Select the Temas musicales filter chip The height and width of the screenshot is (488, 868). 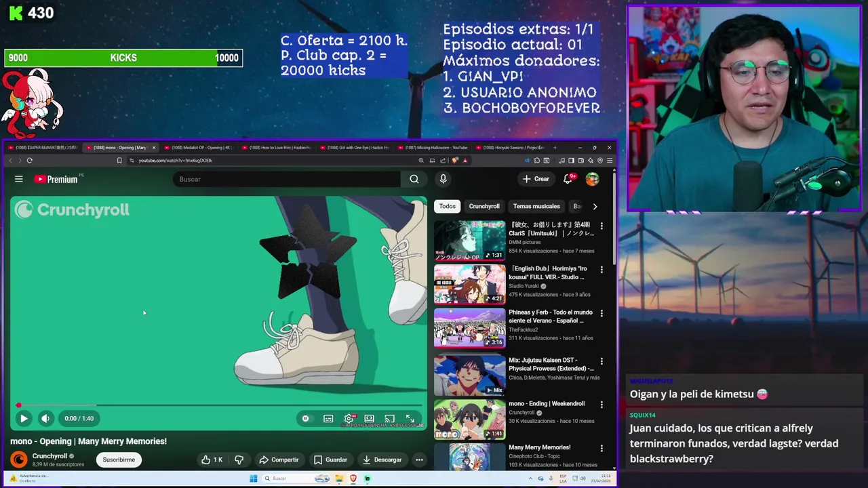[536, 206]
